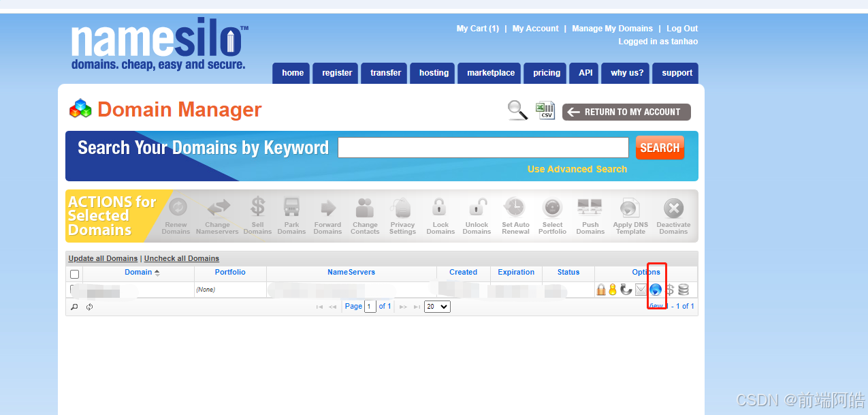
Task: Click the yellow person icon in row options
Action: tap(612, 290)
